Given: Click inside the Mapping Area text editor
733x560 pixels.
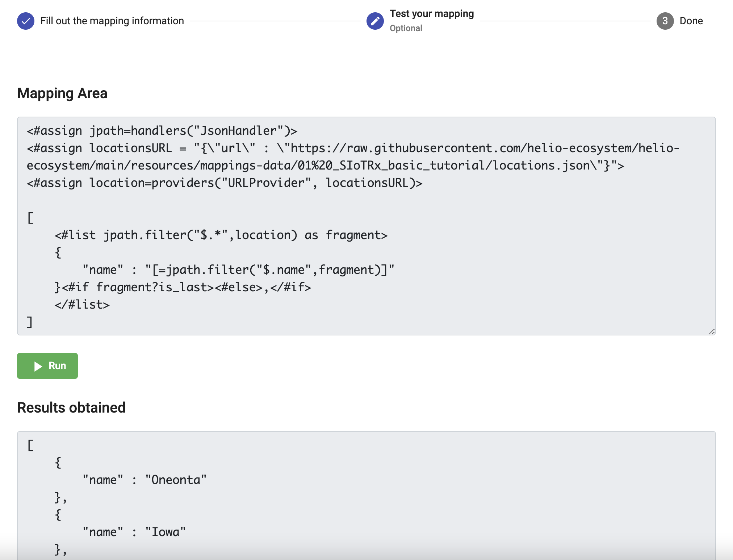Looking at the screenshot, I should point(366,226).
